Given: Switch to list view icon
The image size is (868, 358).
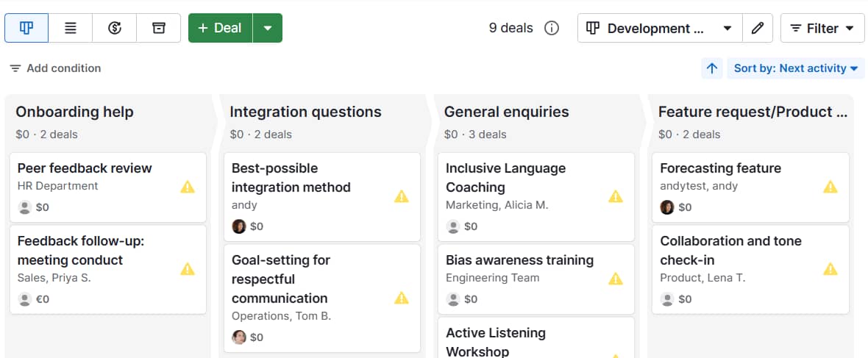Looking at the screenshot, I should point(71,28).
